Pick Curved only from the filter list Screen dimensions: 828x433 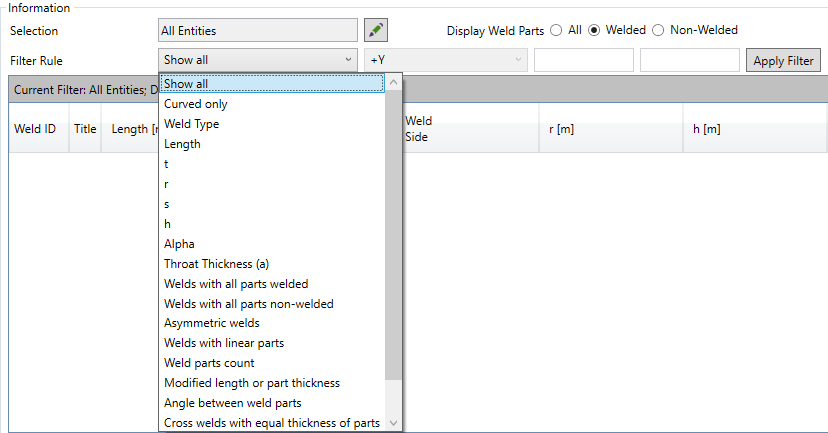196,104
